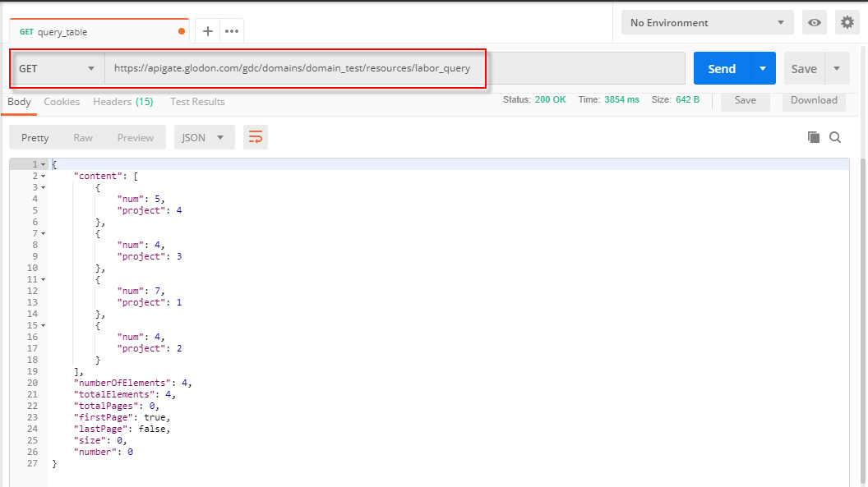Open environment quick look eye icon
The height and width of the screenshot is (487, 868).
click(815, 23)
